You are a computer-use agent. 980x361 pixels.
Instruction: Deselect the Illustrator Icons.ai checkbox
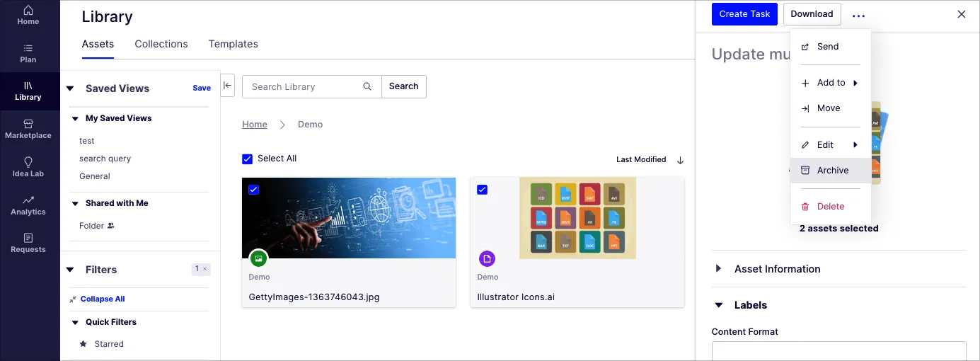pos(483,190)
